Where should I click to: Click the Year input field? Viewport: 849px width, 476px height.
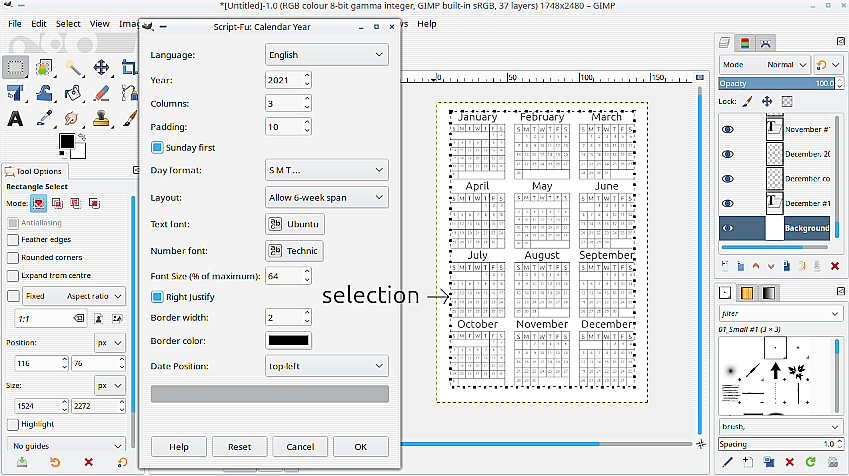click(282, 79)
